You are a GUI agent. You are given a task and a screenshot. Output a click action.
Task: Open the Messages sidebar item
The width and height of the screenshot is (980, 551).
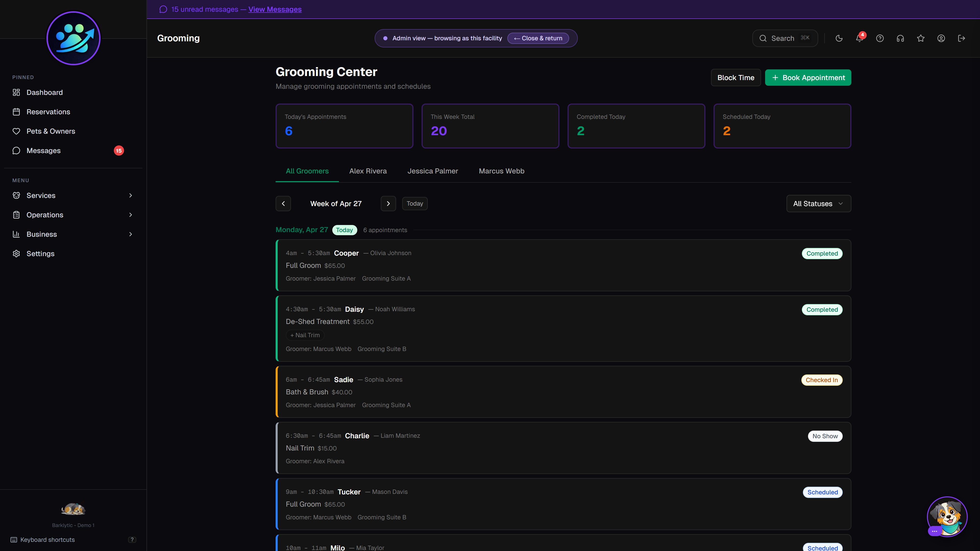pyautogui.click(x=44, y=151)
